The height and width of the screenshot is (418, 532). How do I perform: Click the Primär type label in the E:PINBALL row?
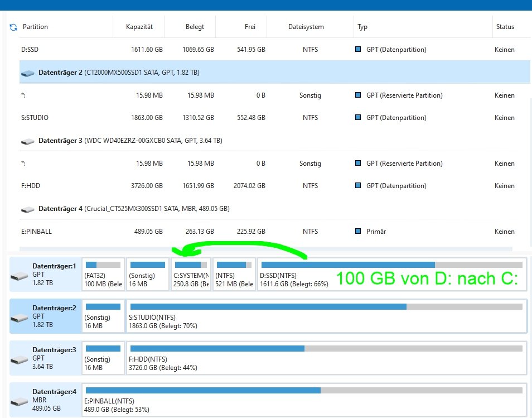click(x=376, y=231)
